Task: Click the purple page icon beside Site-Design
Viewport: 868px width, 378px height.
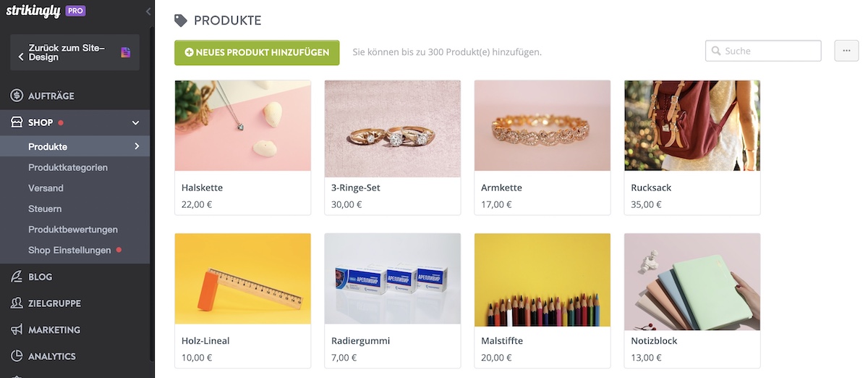Action: pyautogui.click(x=126, y=52)
